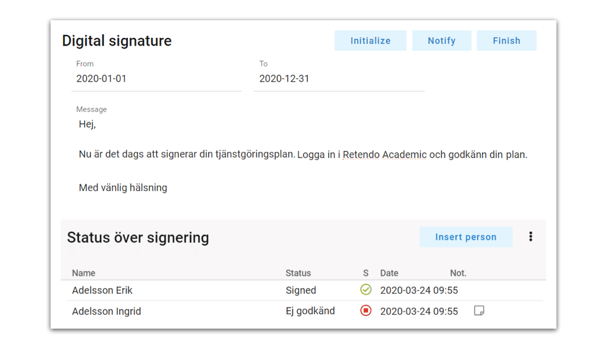Click the green Signed checkmark for Adelsson Erik
607x364 pixels.
[x=365, y=289]
